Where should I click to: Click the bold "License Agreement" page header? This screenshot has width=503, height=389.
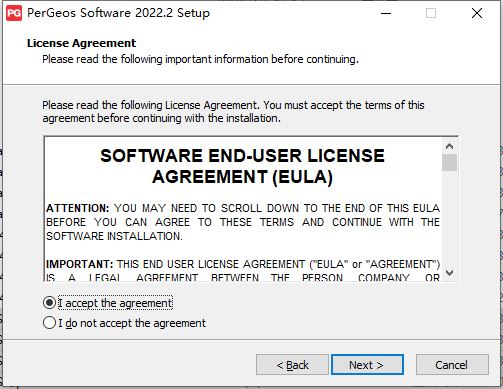82,43
